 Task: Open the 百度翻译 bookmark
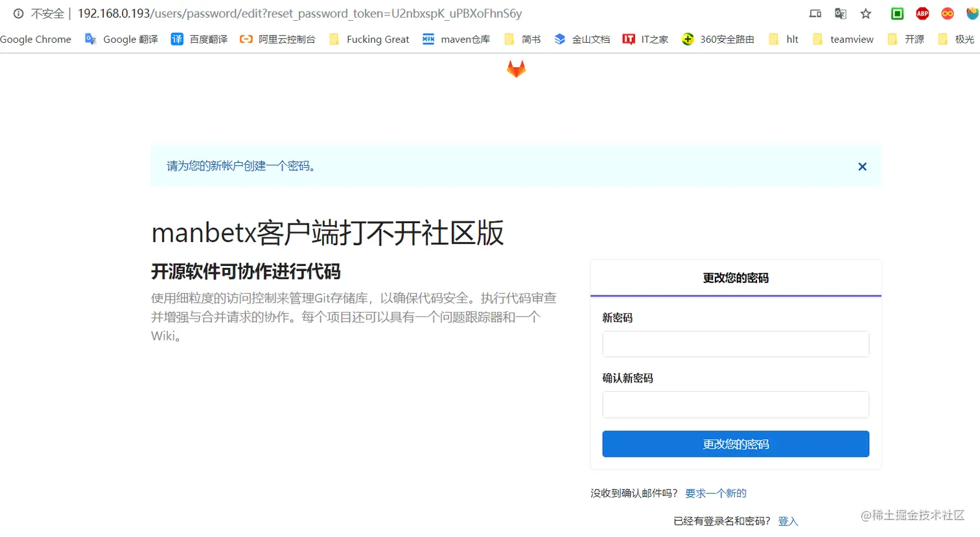199,40
